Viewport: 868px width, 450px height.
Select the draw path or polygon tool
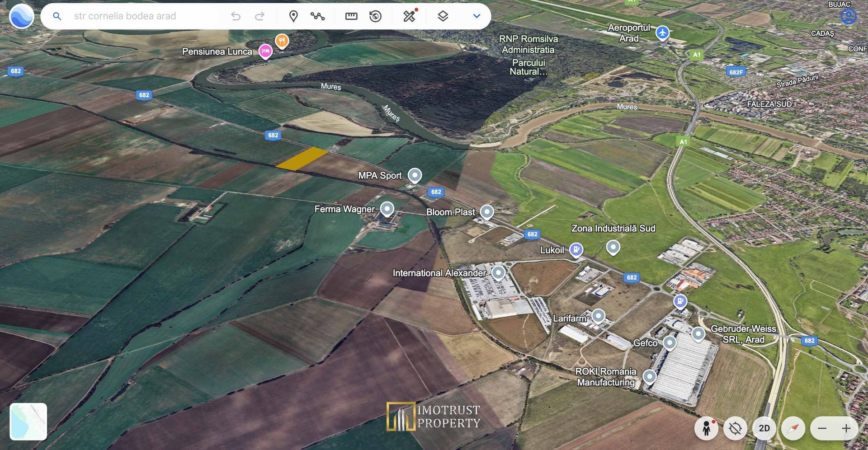click(x=317, y=16)
